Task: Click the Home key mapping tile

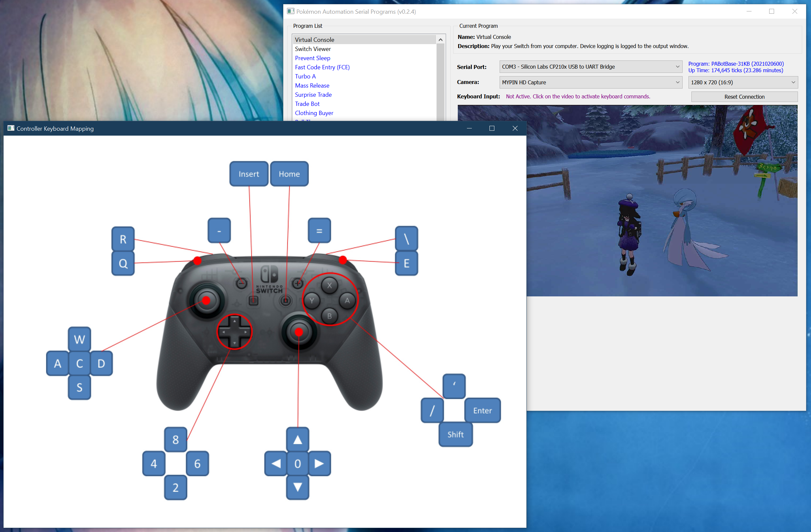Action: 289,174
